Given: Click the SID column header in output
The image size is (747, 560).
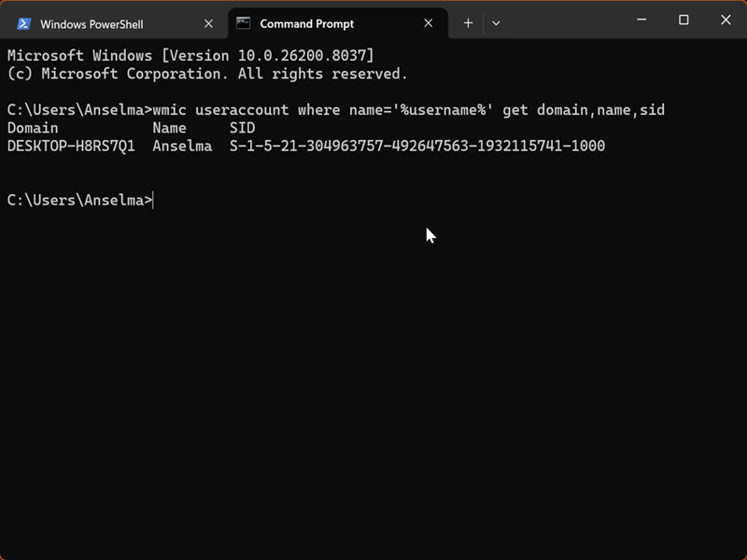Looking at the screenshot, I should point(242,128).
